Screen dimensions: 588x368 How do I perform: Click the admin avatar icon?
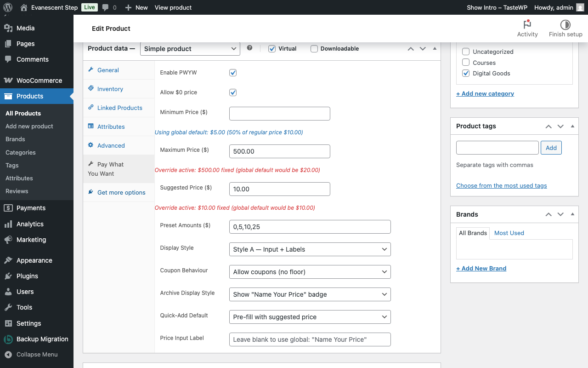coord(580,7)
